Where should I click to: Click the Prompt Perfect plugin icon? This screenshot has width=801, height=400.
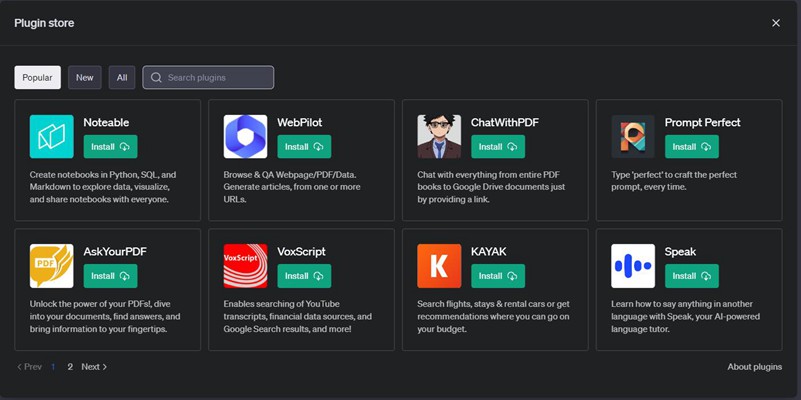[x=633, y=137]
